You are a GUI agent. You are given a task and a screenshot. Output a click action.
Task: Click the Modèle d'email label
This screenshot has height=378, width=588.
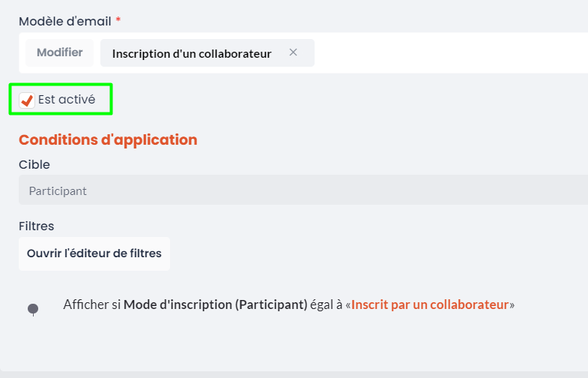65,22
